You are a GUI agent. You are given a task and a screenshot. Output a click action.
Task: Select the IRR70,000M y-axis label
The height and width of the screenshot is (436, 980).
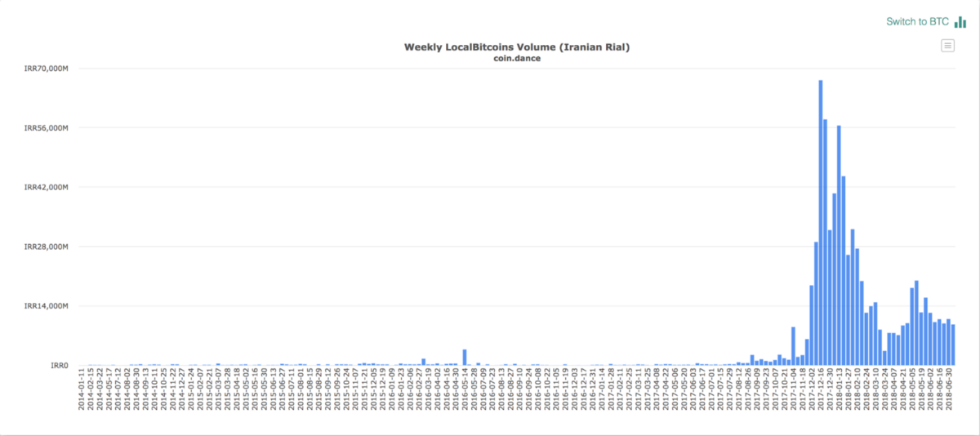47,69
